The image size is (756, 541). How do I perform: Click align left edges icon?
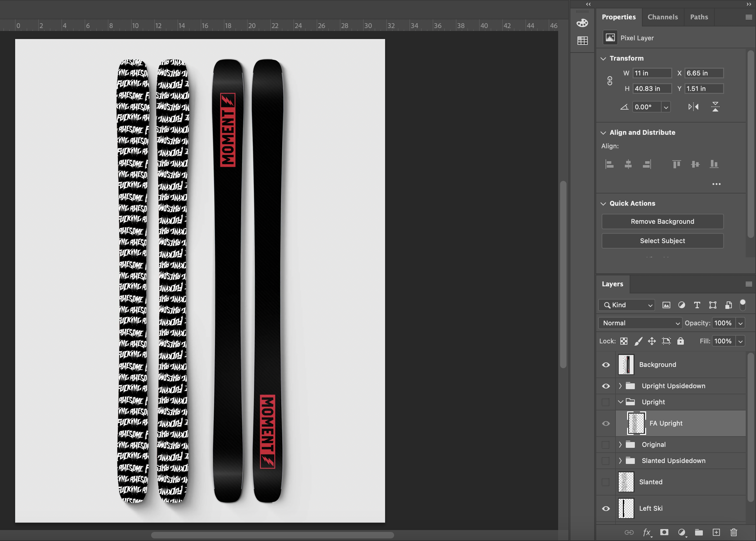(x=609, y=164)
